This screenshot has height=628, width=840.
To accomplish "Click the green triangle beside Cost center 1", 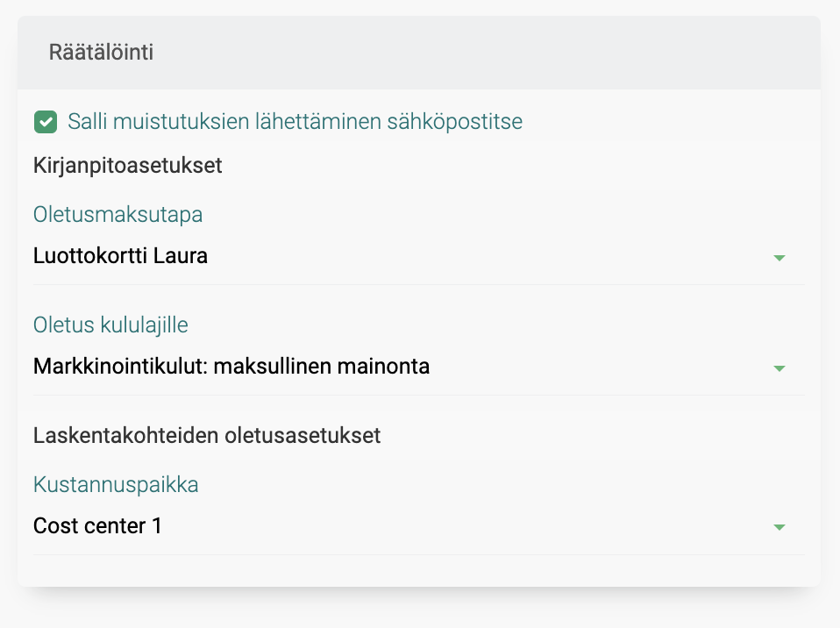I will pyautogui.click(x=779, y=528).
